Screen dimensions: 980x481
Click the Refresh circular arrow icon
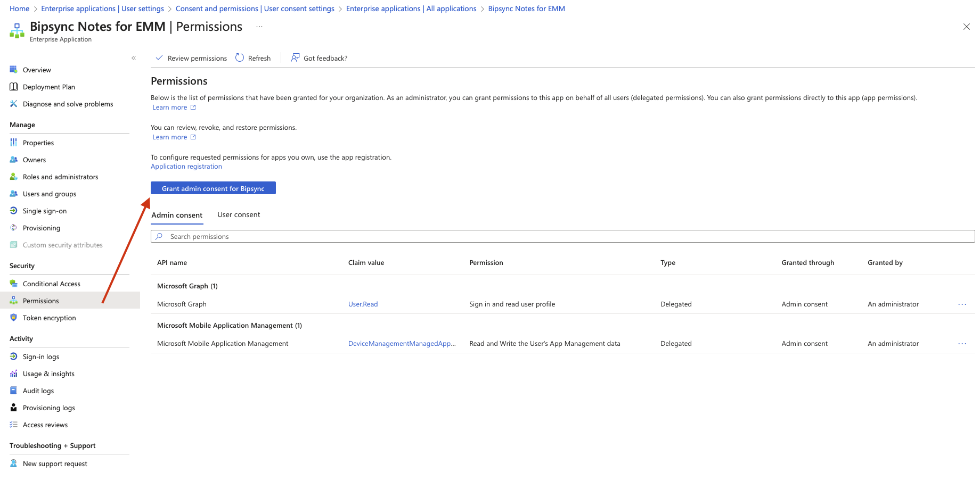pyautogui.click(x=240, y=57)
